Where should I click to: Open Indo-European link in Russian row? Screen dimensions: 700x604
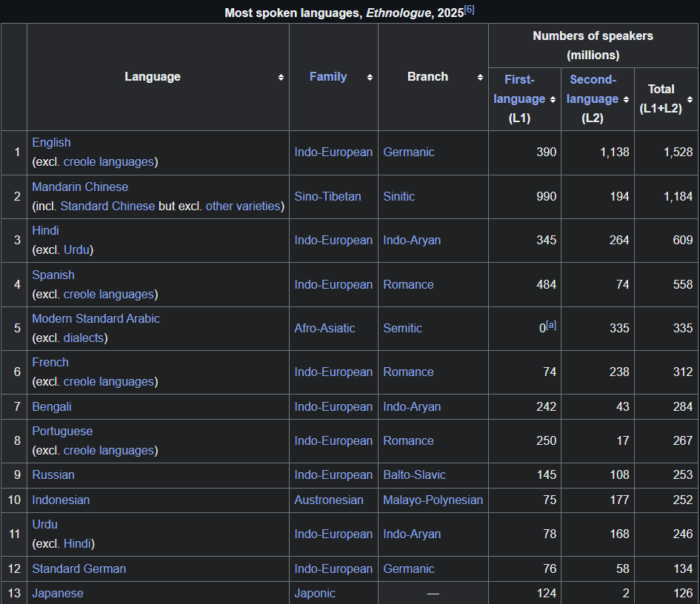pyautogui.click(x=333, y=474)
